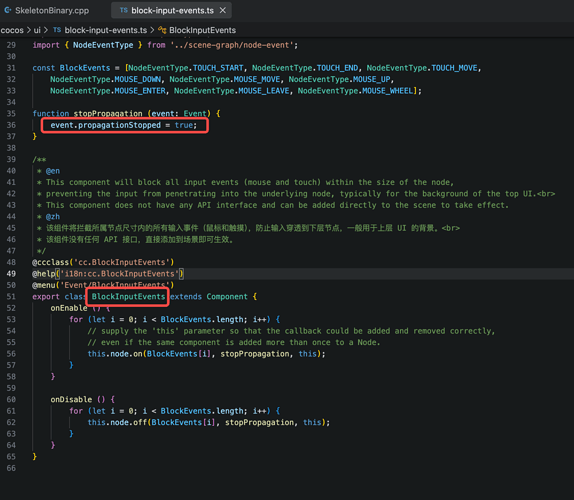Click the stopPropagation function name on line 35
Screen dimensions: 574x500
(x=108, y=113)
